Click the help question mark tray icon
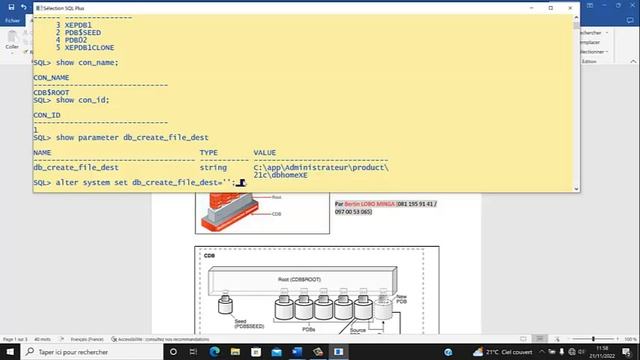This screenshot has height=360, width=640. tap(448, 352)
